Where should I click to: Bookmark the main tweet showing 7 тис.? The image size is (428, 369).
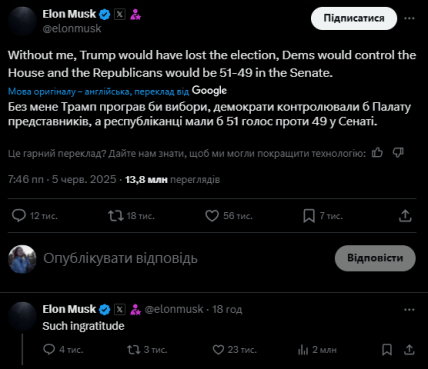pos(309,216)
